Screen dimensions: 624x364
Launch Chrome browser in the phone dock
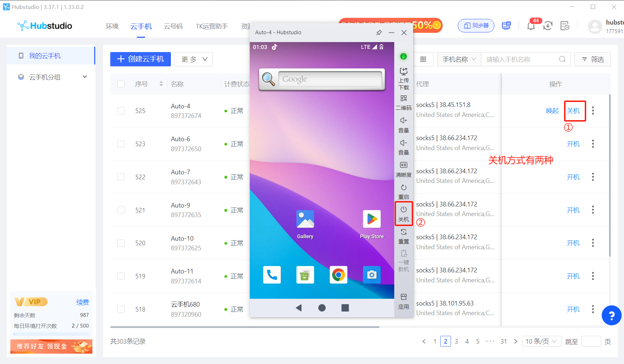pyautogui.click(x=338, y=275)
